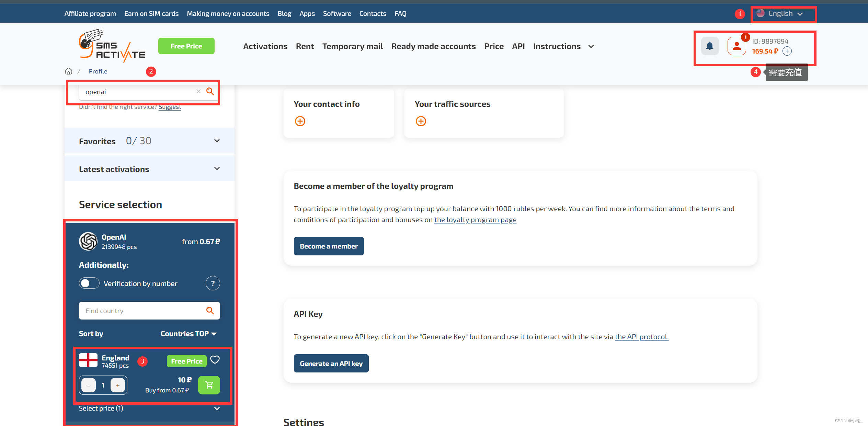Open the Activations menu item
Screen dimensions: 868x426
[x=265, y=46]
